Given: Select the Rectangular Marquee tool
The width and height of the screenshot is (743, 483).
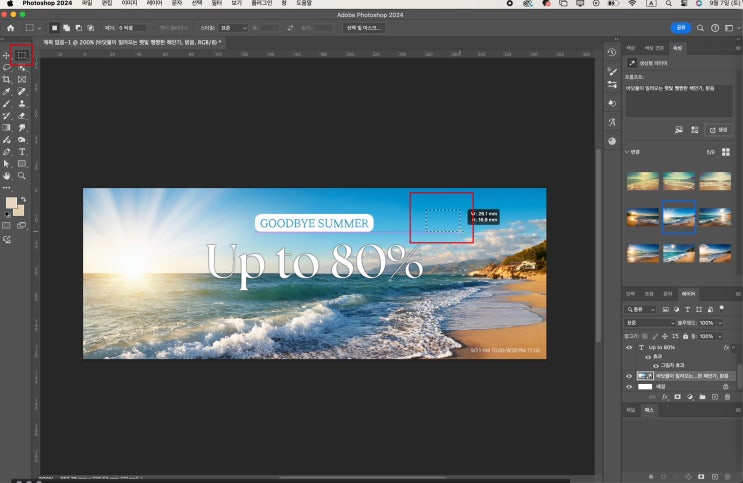Looking at the screenshot, I should click(x=22, y=55).
